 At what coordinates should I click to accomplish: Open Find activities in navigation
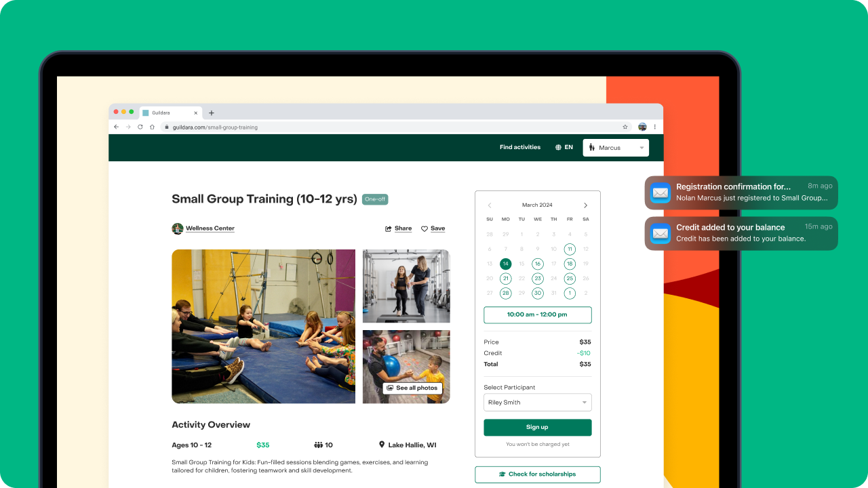pyautogui.click(x=520, y=147)
